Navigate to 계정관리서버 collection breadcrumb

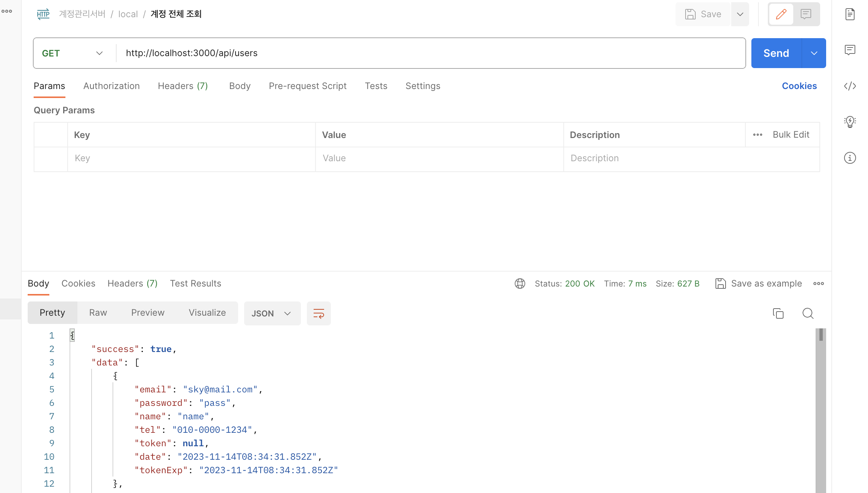[x=82, y=14]
